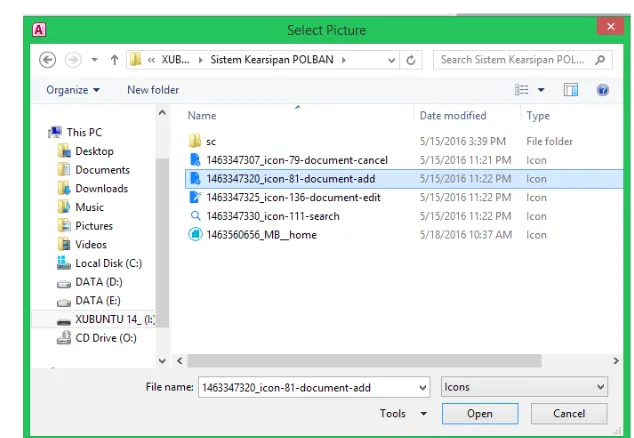Click the Cancel button
The image size is (634, 438).
(569, 413)
